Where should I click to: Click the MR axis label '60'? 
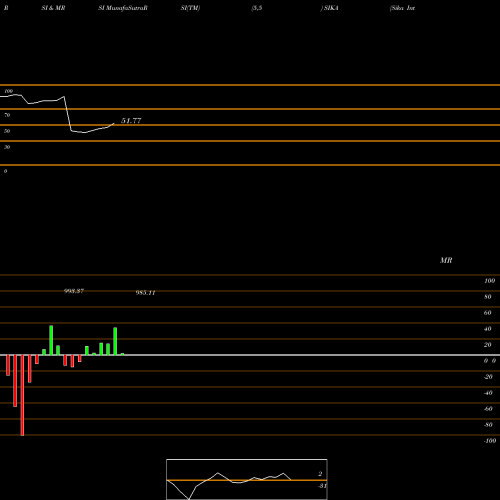tap(487, 313)
